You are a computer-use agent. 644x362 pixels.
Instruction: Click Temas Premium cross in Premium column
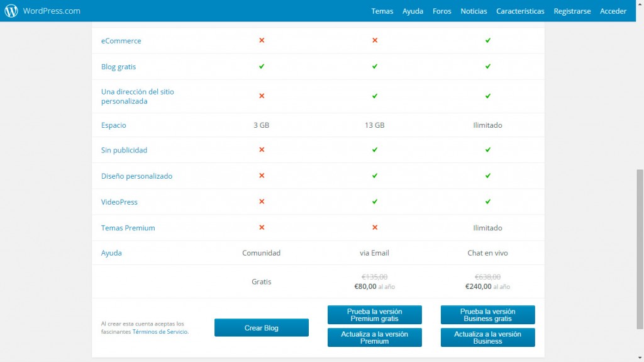[375, 227]
